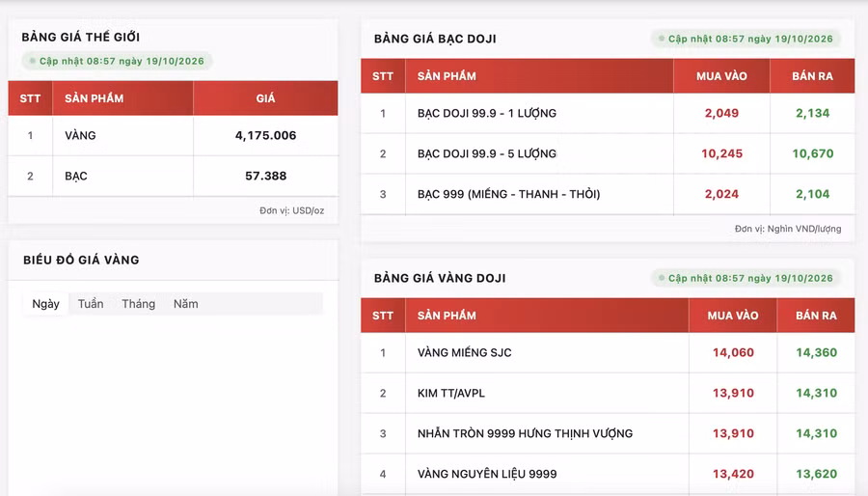Click BÁN RA header in silver table
Viewport: 868px width, 496px height.
click(813, 76)
